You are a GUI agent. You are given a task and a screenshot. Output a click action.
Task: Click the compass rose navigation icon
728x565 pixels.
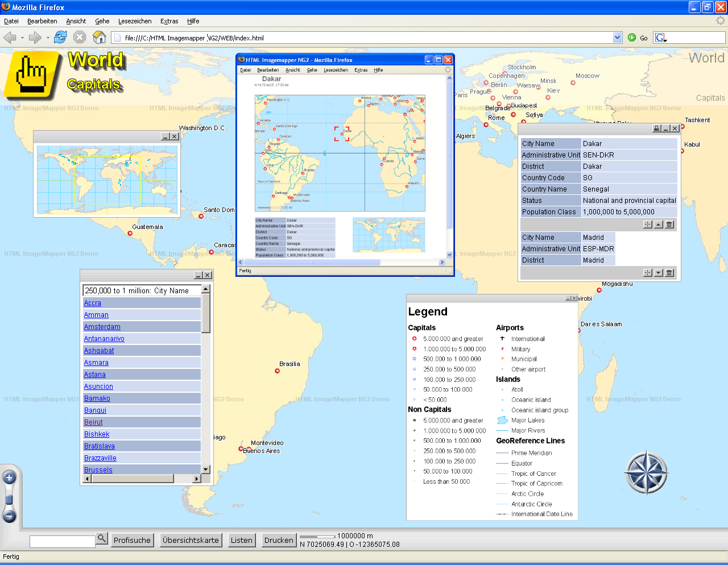point(646,472)
